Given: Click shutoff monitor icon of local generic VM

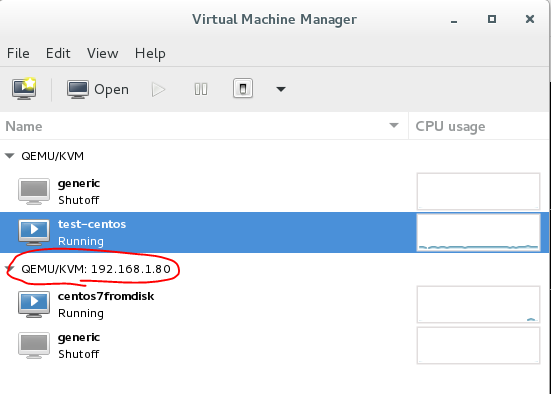Looking at the screenshot, I should click(34, 192).
